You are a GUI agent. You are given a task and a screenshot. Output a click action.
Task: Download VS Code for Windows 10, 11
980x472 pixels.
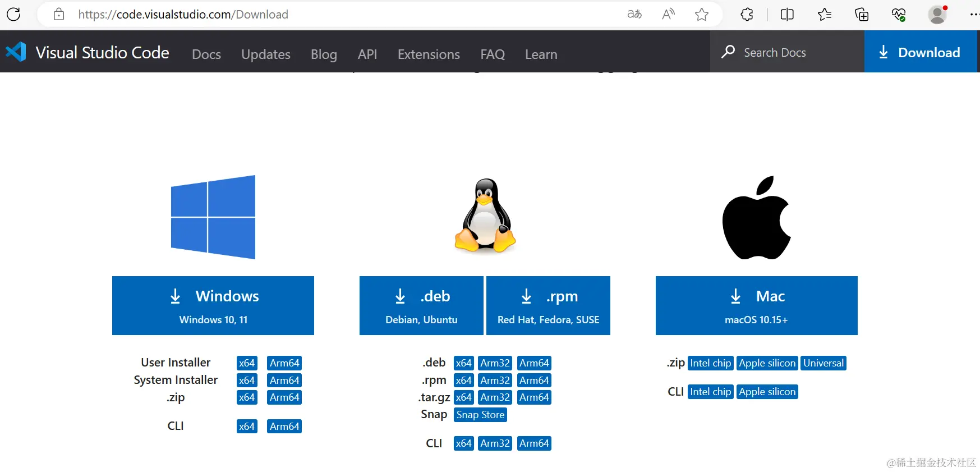coord(213,305)
